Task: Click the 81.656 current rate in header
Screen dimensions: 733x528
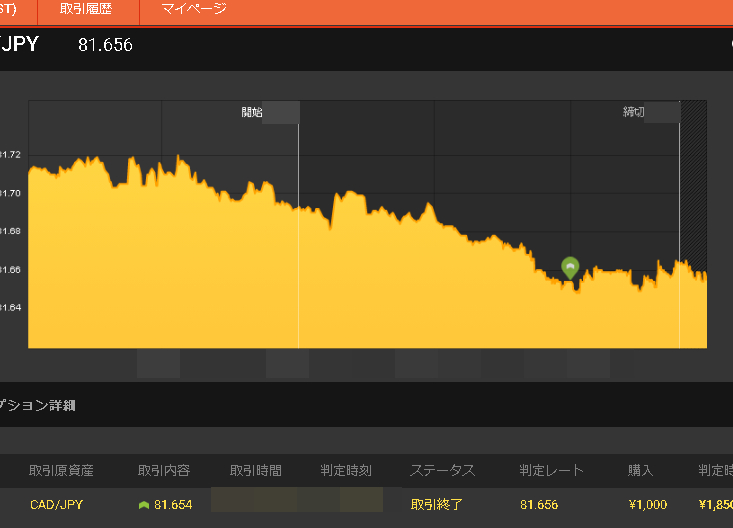Action: click(105, 45)
